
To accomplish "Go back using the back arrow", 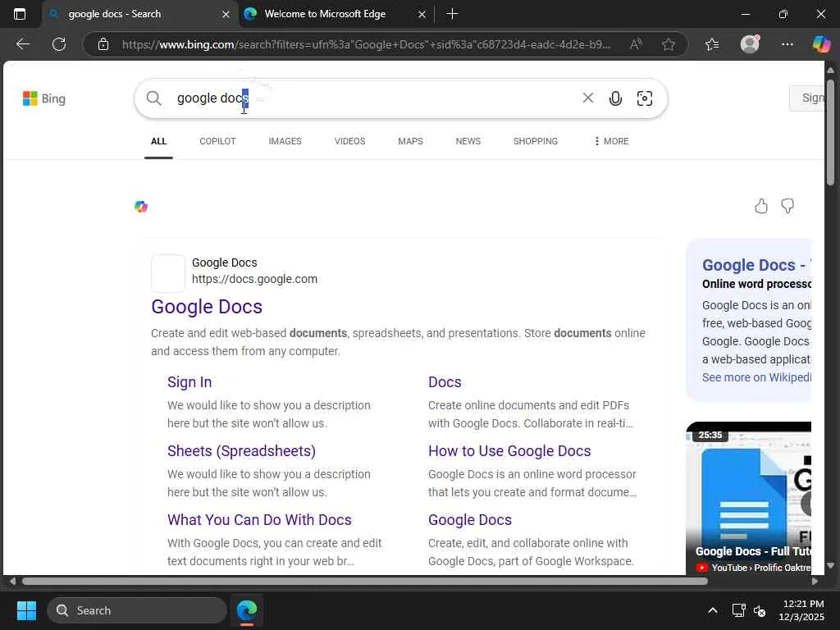I will (x=22, y=44).
